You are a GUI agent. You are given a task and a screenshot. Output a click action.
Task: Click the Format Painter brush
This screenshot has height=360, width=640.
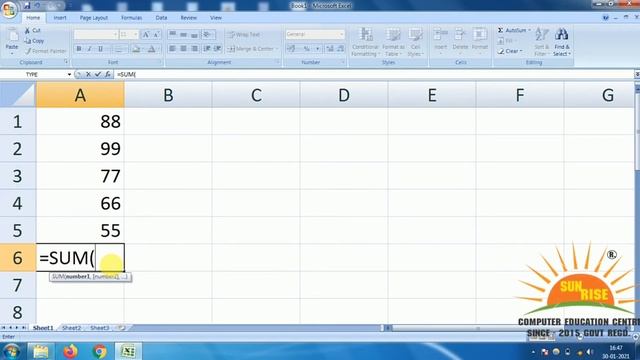click(45, 51)
